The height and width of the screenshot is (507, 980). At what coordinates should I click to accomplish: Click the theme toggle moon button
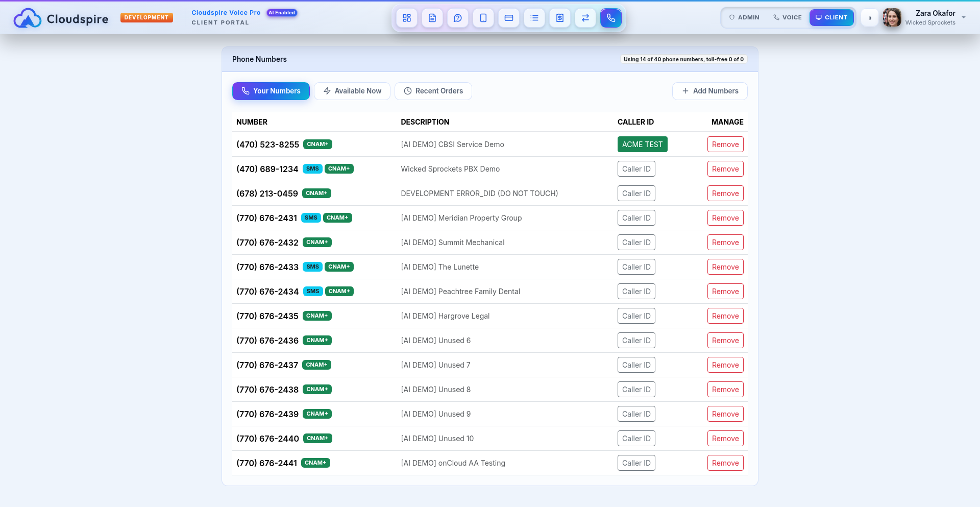click(870, 18)
